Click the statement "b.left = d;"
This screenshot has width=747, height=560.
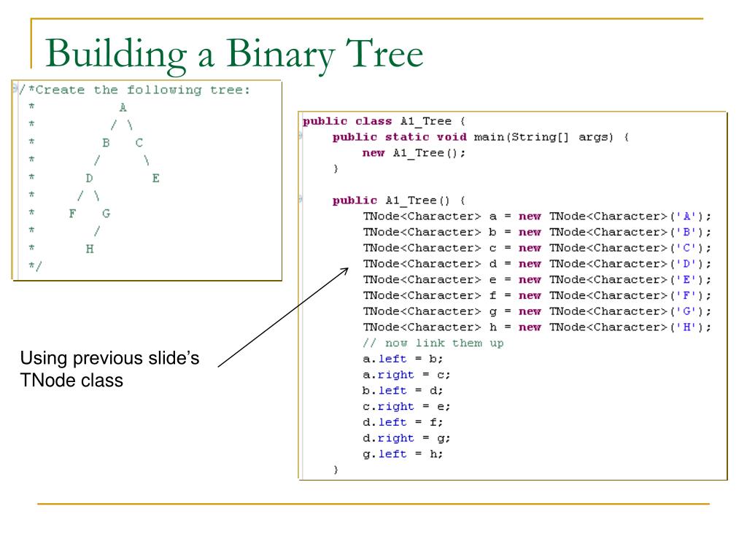403,391
